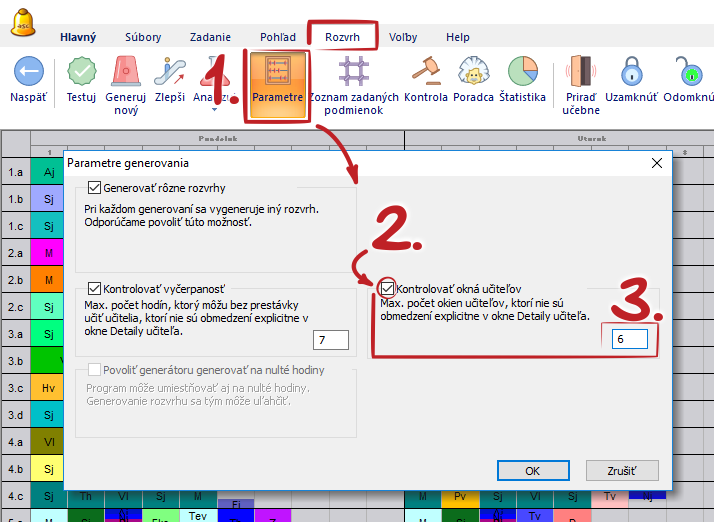Uncheck Kontrolovať vyčerpanosť checkbox
The height and width of the screenshot is (522, 714).
point(95,288)
